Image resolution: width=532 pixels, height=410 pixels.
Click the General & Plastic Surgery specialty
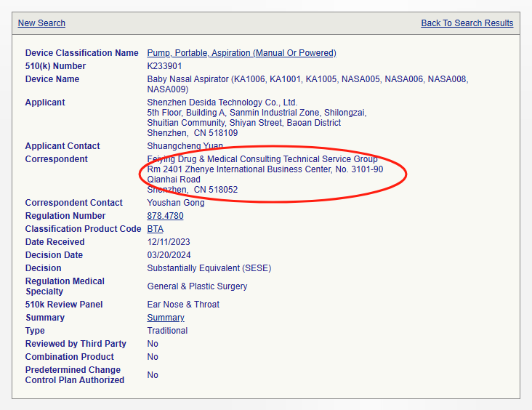pyautogui.click(x=197, y=286)
